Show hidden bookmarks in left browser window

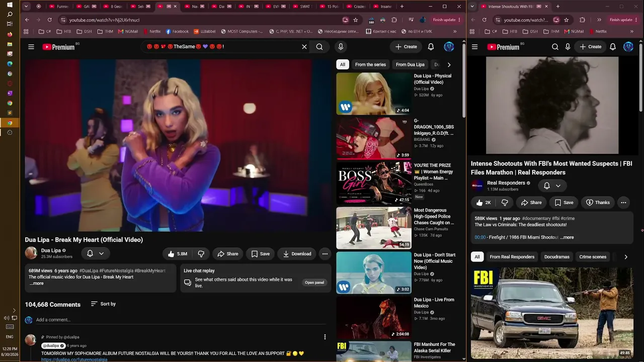click(x=455, y=31)
